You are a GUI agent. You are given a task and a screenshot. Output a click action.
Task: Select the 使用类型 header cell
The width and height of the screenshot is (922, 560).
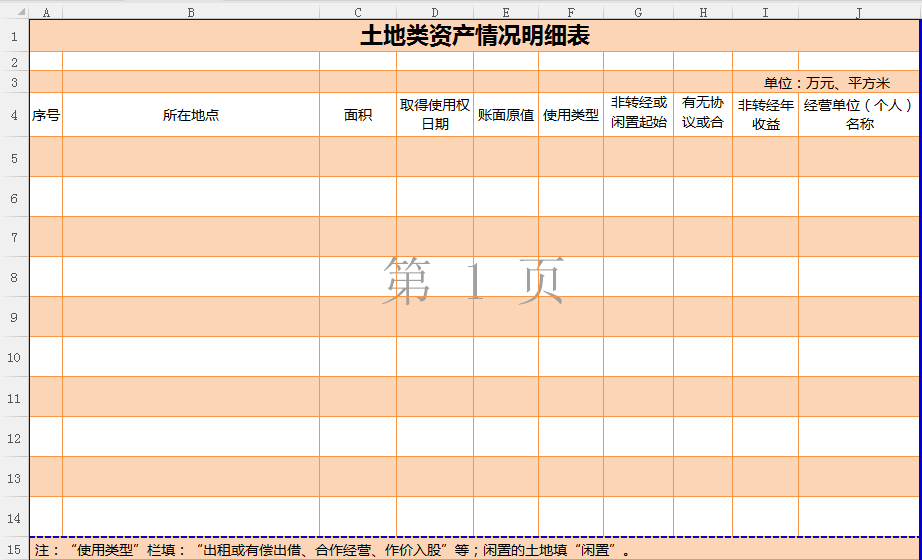(570, 115)
